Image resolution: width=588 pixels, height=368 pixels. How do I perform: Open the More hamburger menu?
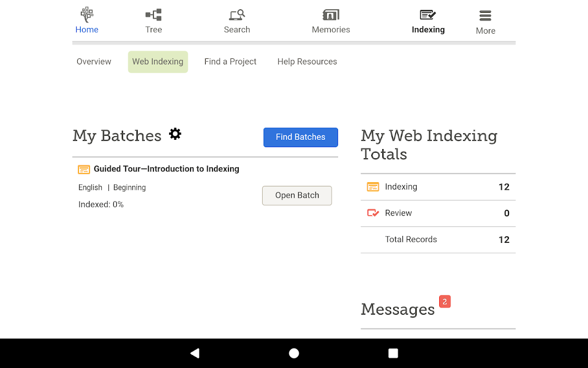point(486,16)
